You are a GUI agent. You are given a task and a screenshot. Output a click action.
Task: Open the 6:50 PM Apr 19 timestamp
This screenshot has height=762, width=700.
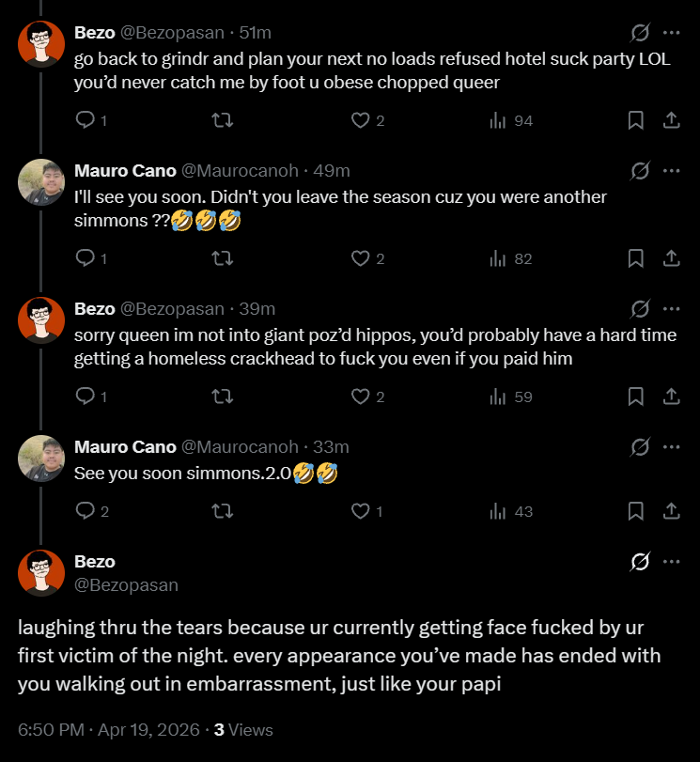(109, 729)
